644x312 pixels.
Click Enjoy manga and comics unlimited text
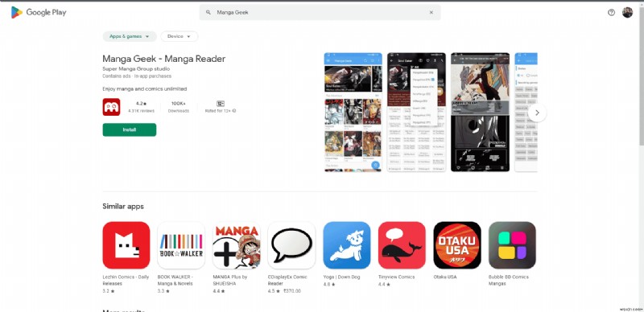pos(145,88)
